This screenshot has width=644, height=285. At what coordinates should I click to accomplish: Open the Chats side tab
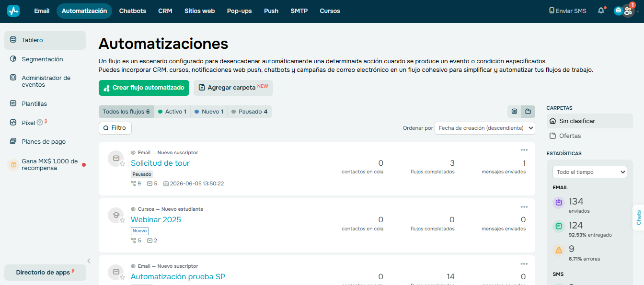click(638, 218)
